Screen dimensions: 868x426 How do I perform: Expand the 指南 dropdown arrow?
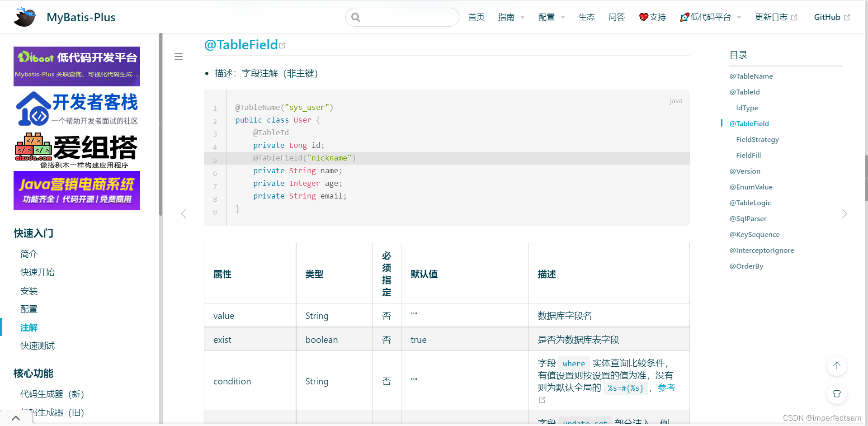click(523, 18)
